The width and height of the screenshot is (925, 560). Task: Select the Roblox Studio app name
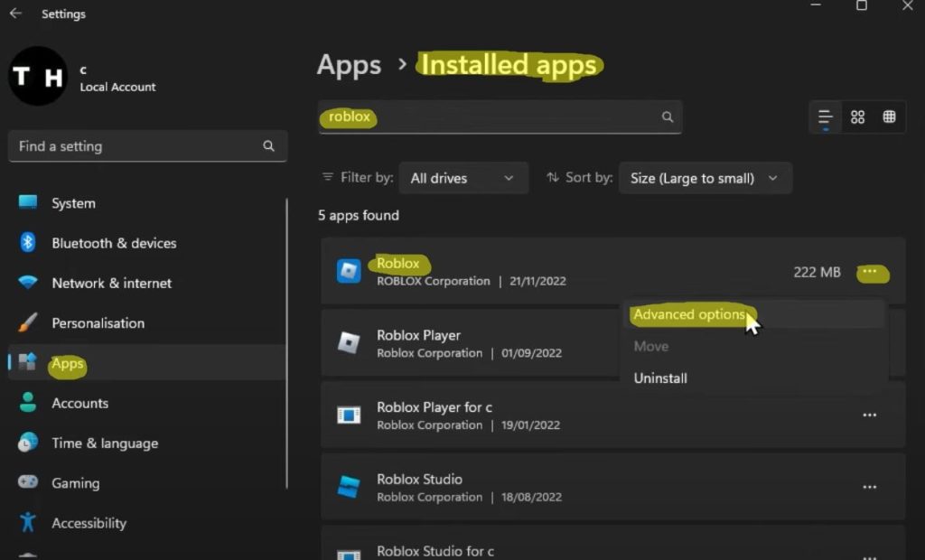point(419,479)
